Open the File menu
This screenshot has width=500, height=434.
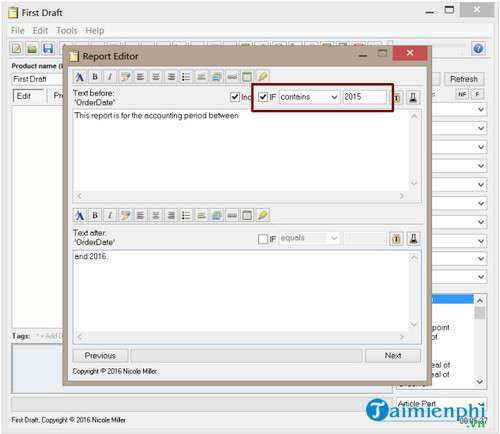(x=18, y=31)
